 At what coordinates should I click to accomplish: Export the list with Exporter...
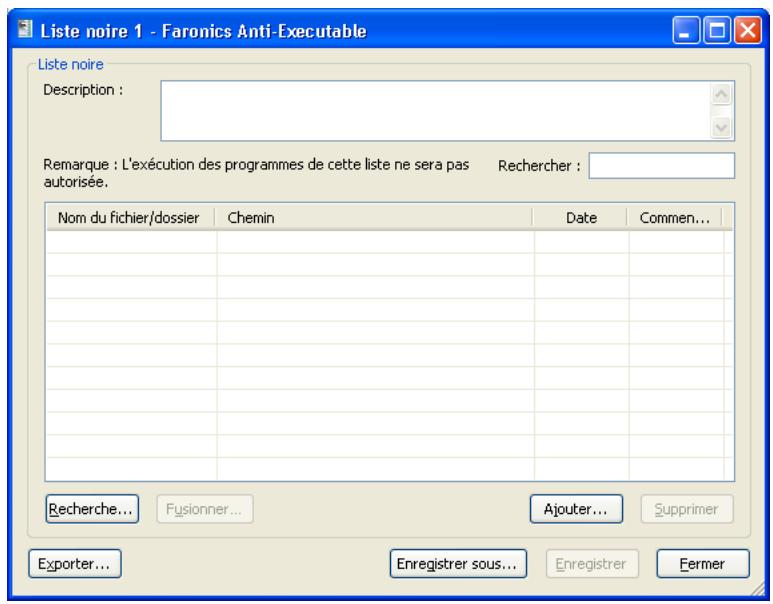[75, 564]
